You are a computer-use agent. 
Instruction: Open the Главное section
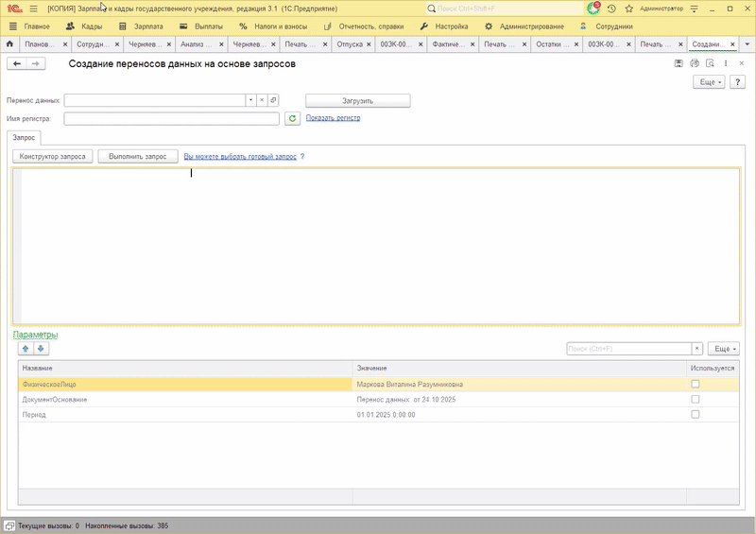[x=29, y=26]
